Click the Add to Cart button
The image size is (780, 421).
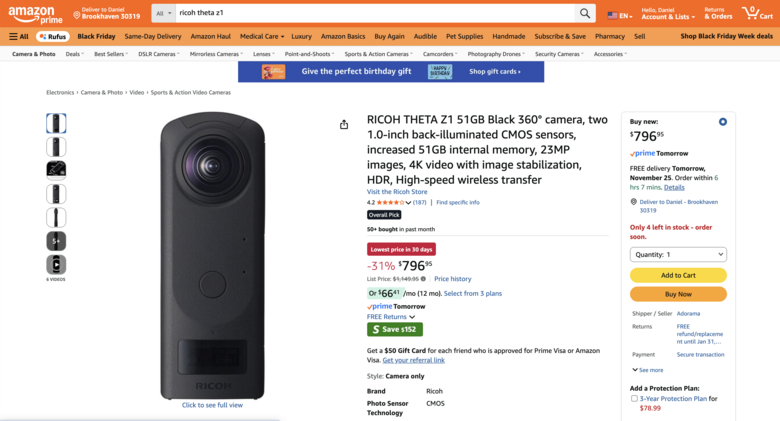tap(678, 275)
